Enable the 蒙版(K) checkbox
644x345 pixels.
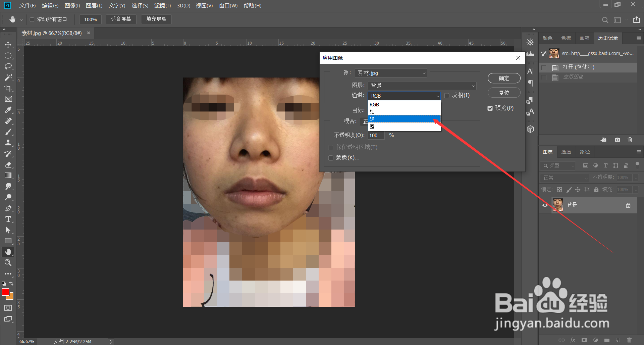pos(331,158)
